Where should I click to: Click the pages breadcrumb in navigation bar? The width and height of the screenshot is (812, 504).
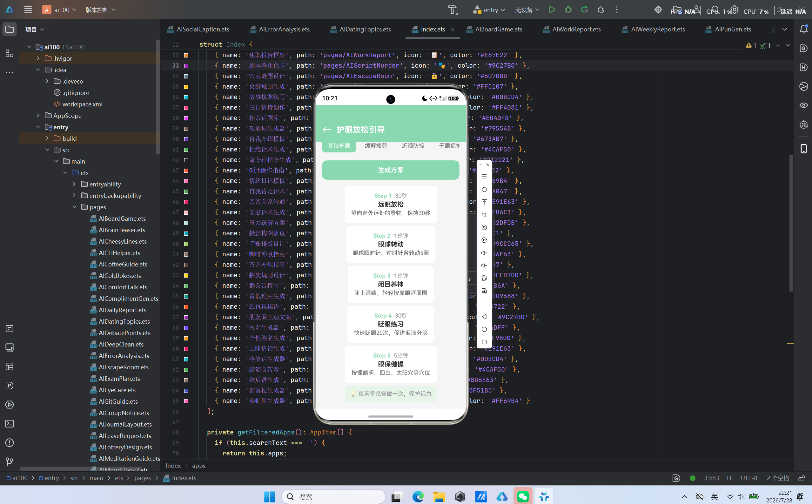[x=142, y=478]
